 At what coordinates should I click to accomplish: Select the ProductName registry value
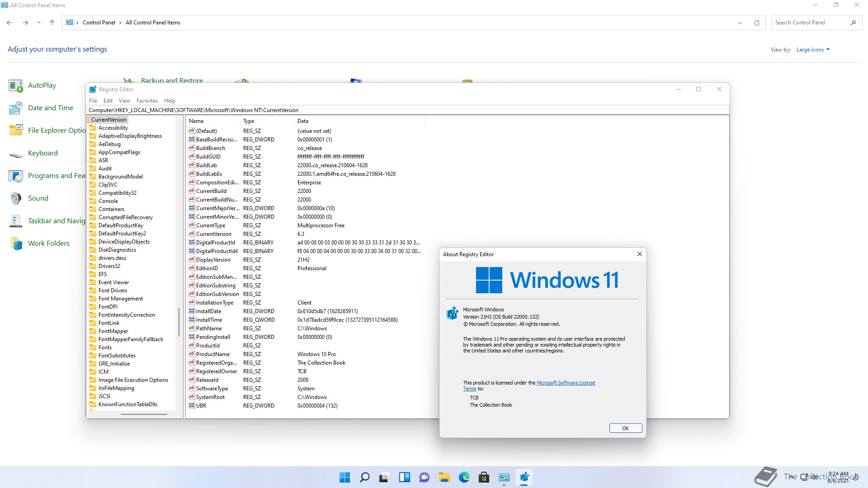pos(213,354)
